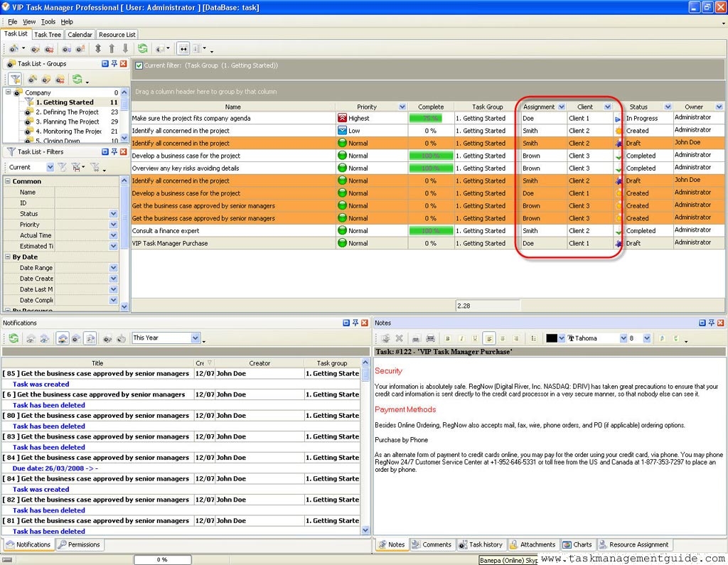The image size is (728, 565).
Task: Click the gray X delete icon in Notes toolbar
Action: [399, 338]
